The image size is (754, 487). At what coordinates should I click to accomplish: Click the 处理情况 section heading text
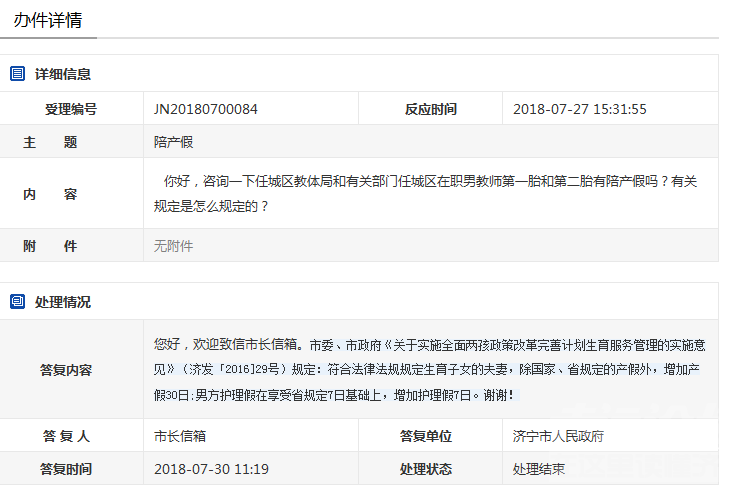(63, 301)
